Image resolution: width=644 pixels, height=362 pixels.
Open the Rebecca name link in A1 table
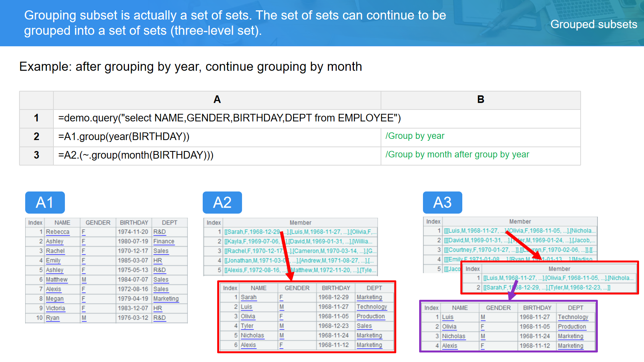tap(58, 232)
